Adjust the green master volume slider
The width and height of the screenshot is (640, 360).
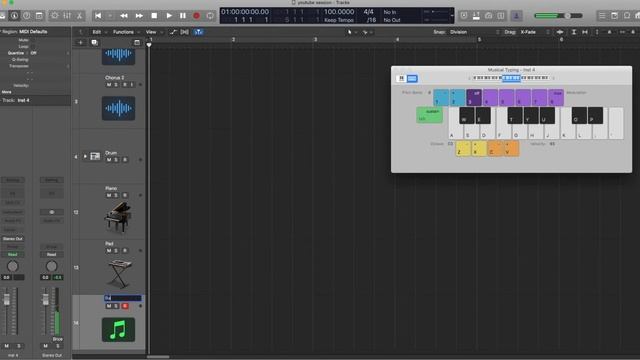point(558,16)
